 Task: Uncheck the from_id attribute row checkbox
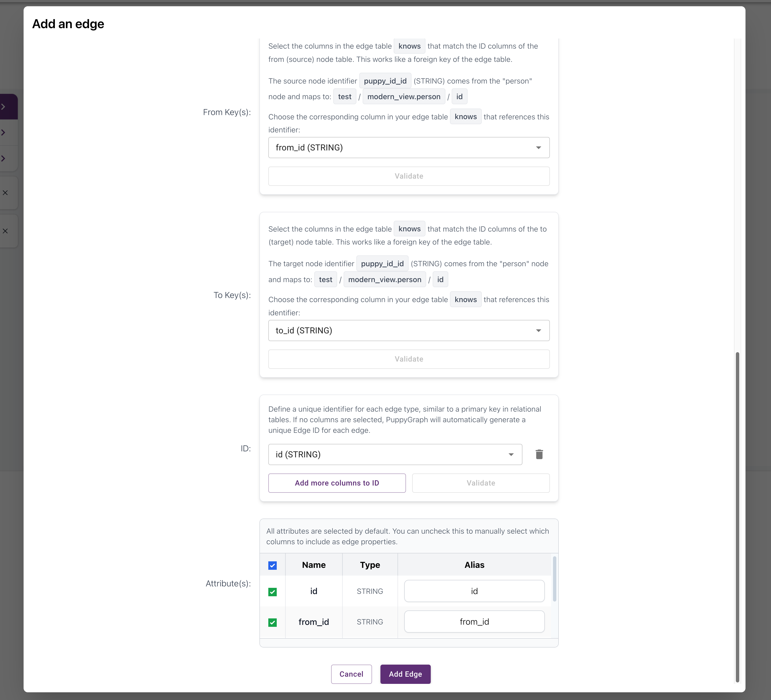(273, 622)
